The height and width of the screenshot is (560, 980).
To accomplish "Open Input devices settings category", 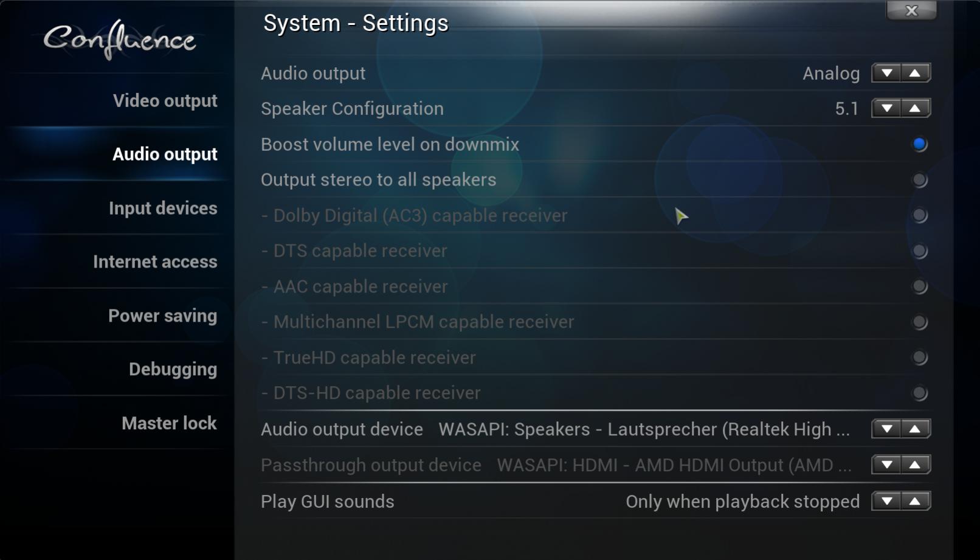I will [163, 208].
